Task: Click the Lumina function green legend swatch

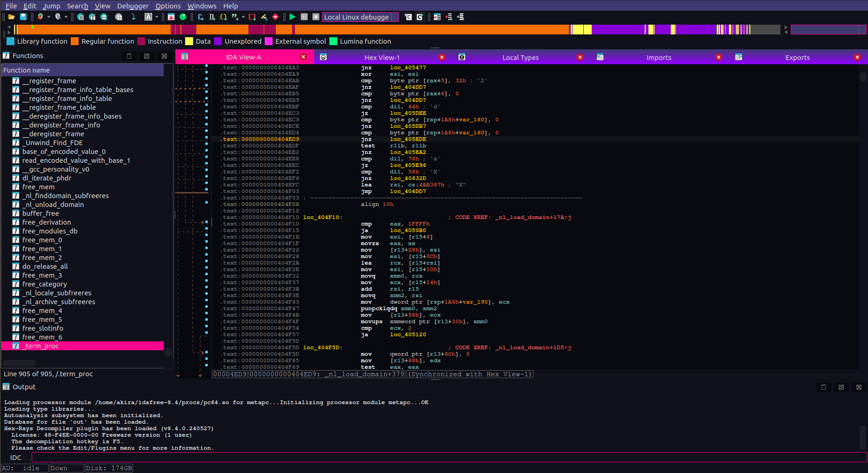Action: (x=333, y=41)
